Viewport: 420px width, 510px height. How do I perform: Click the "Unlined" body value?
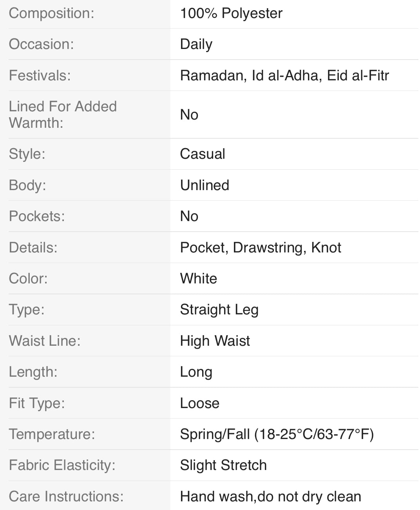[204, 185]
